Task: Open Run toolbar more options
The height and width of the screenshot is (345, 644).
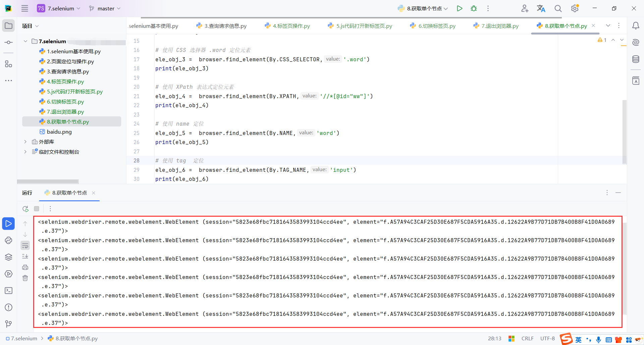Action: coord(50,209)
